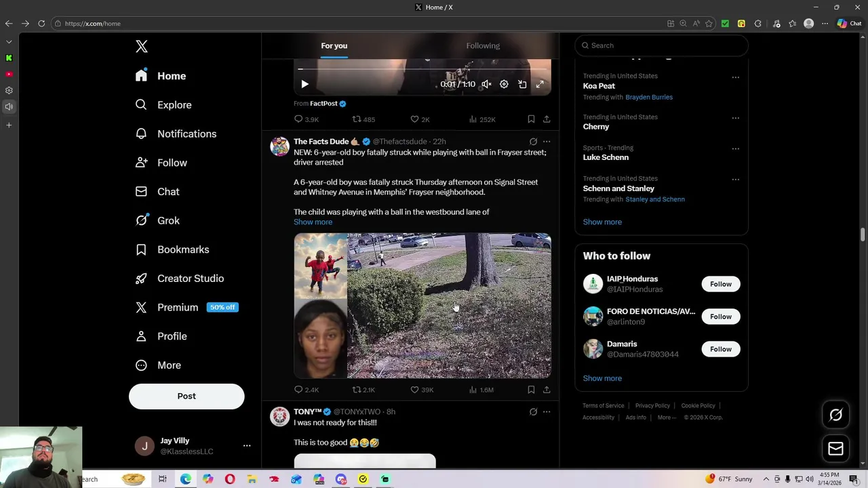Image resolution: width=868 pixels, height=488 pixels.
Task: Like The Facts Dude post with 39K likes
Action: [422, 390]
